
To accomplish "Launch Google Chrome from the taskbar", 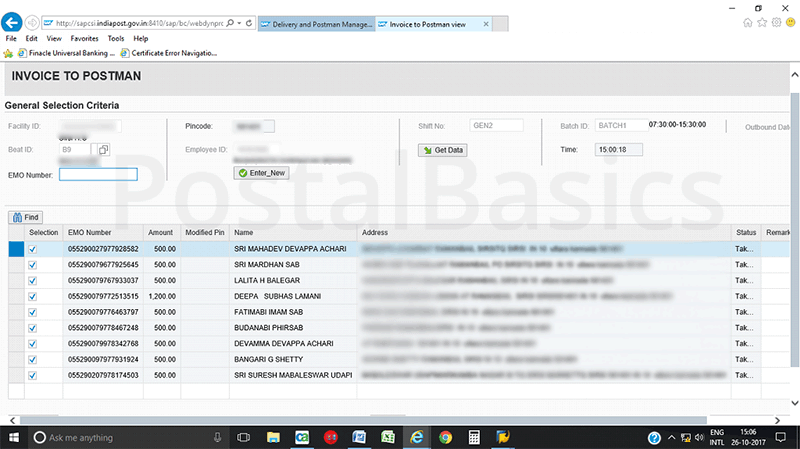I will [445, 437].
